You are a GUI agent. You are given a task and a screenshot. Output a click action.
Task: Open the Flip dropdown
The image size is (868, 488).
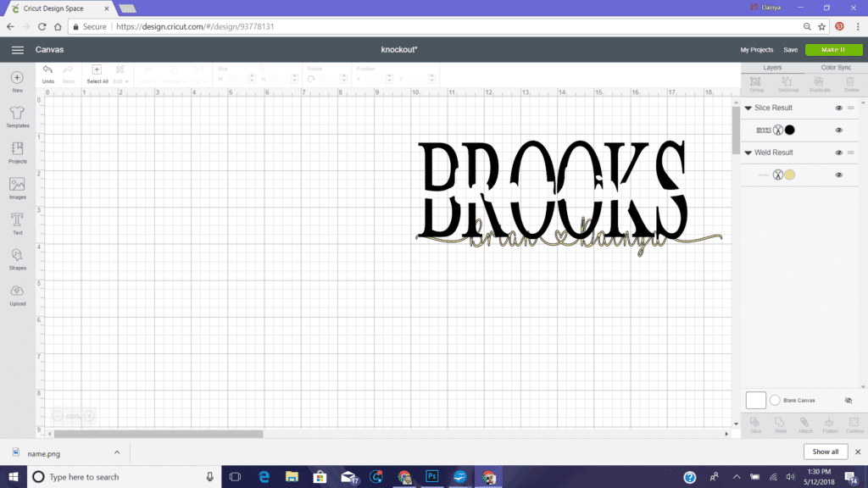[198, 74]
